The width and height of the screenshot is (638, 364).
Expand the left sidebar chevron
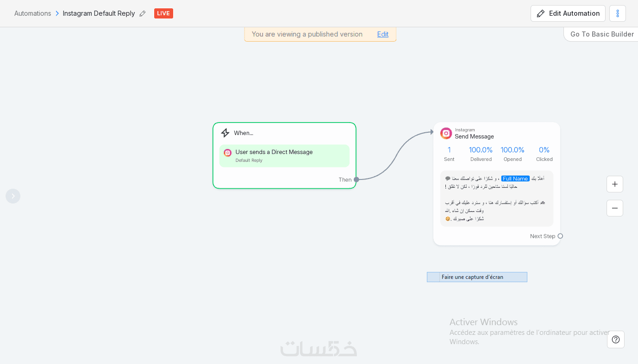click(x=13, y=196)
